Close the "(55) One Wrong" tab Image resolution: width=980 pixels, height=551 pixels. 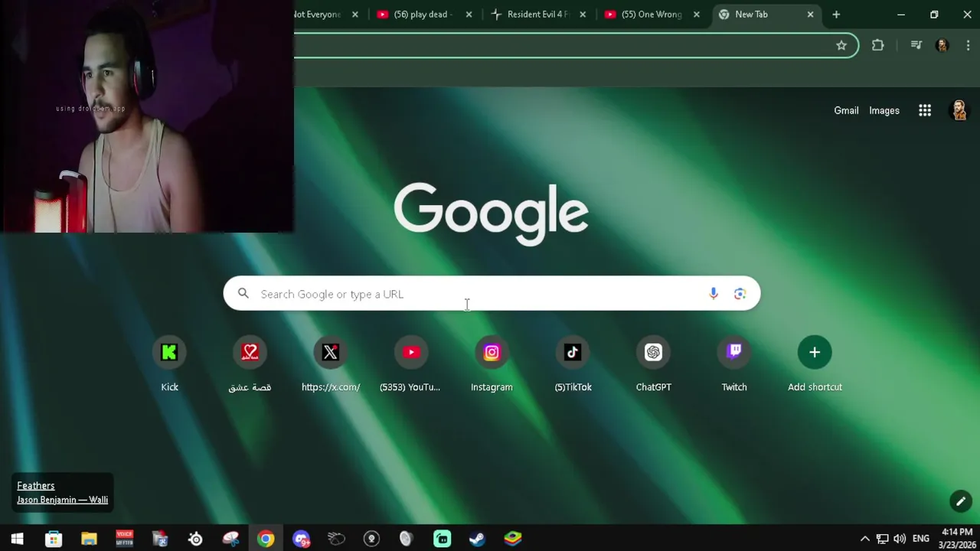coord(696,15)
